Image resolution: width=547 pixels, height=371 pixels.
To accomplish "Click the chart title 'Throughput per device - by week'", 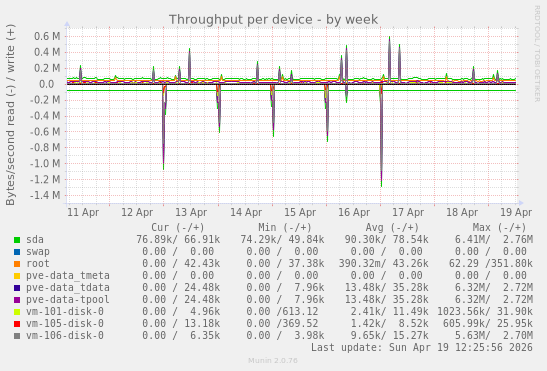I will click(273, 20).
